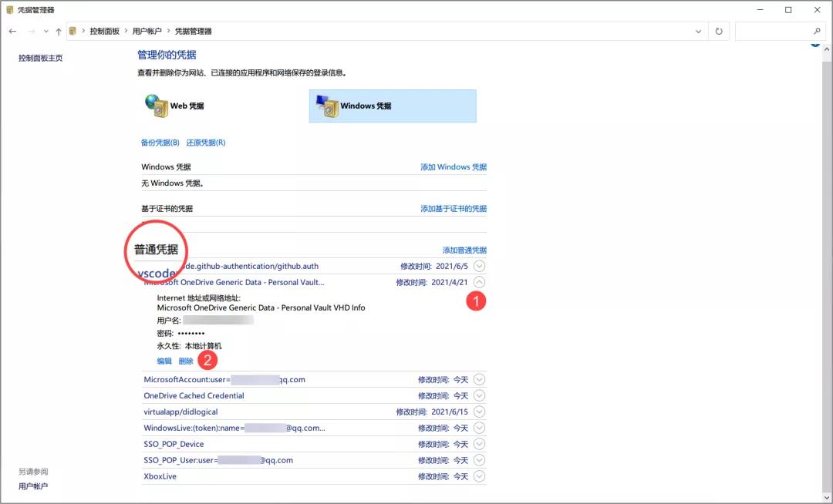Click 添加 Windows 凭据 link
The width and height of the screenshot is (833, 504).
454,166
